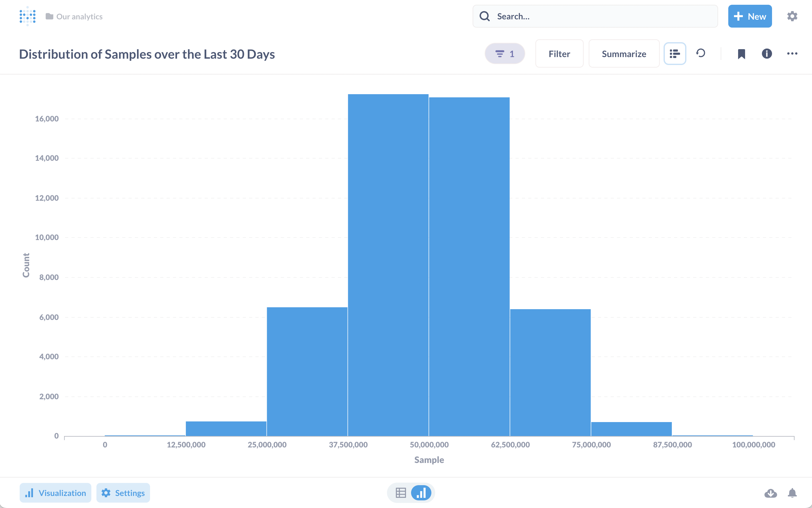Open the notebook editor icon
This screenshot has width=812, height=508.
[675, 54]
